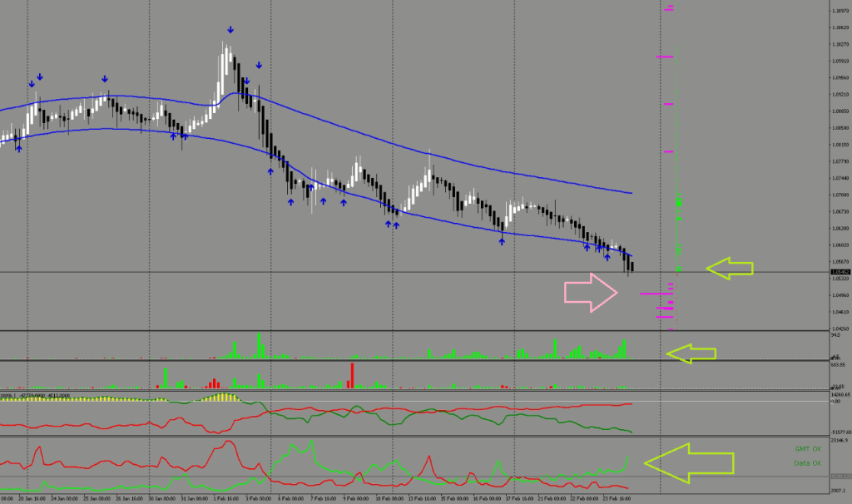Select the yellow arrow beside the current price line
852x504 pixels.
point(730,268)
